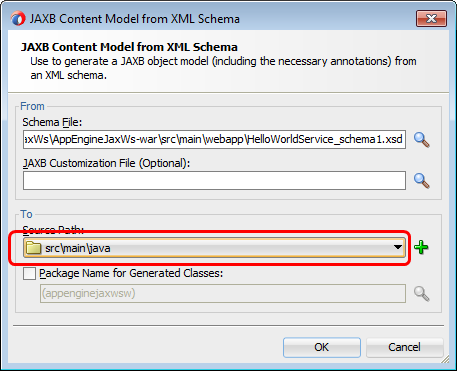Screen dimensions: 457x371
Task: Click the greyed appenginejaxwsw package field
Action: tap(223, 293)
